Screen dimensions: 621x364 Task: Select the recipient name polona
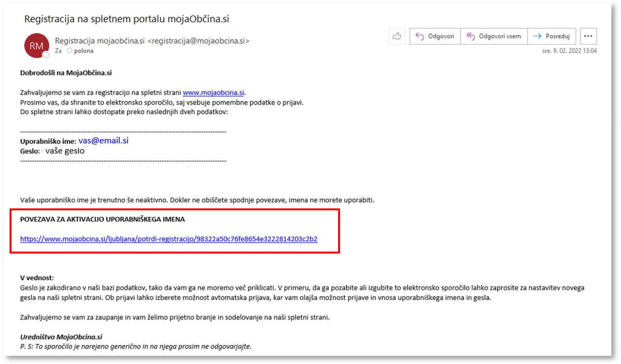point(84,50)
